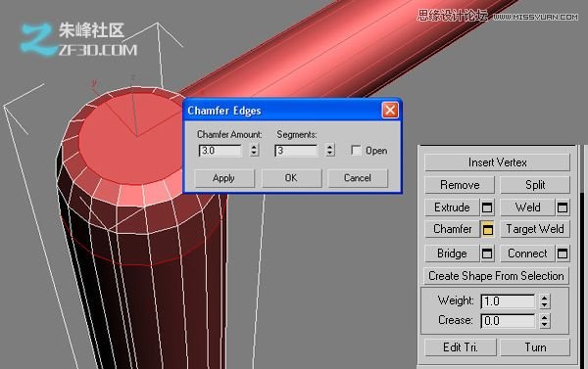The height and width of the screenshot is (369, 588).
Task: Confirm chamfer with OK button
Action: point(291,178)
